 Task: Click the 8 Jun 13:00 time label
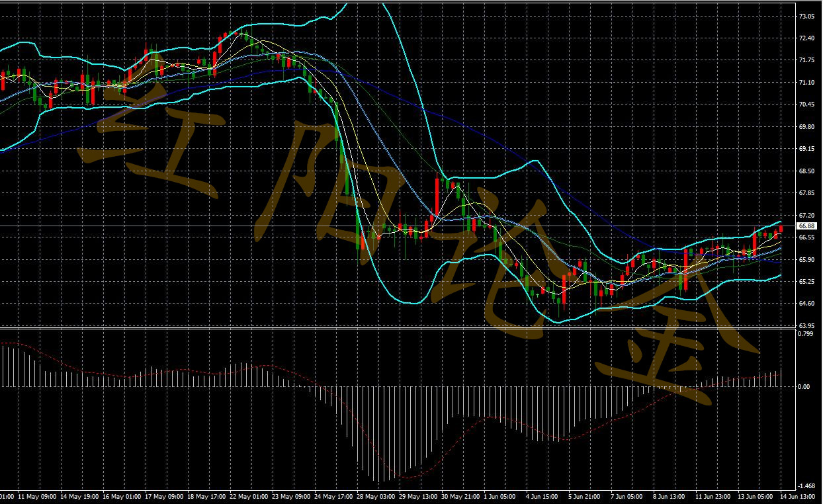(670, 496)
